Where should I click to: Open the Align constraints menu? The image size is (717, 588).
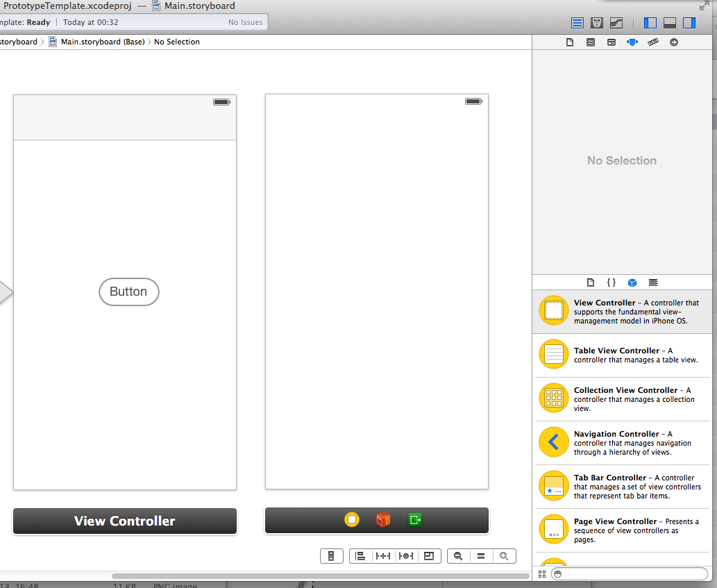point(360,556)
